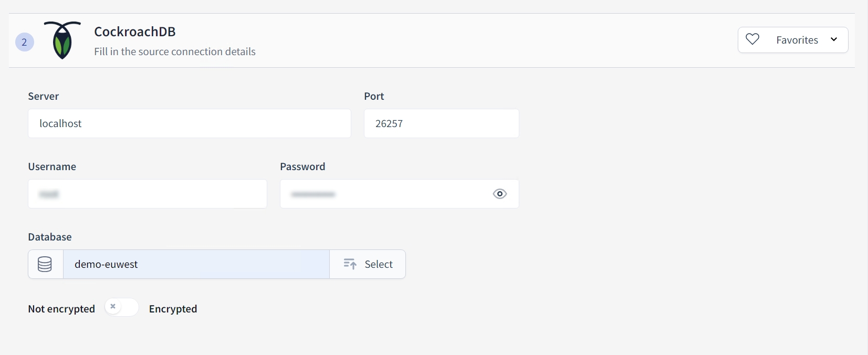Click the CockroachDB logo icon
868x355 pixels.
62,40
